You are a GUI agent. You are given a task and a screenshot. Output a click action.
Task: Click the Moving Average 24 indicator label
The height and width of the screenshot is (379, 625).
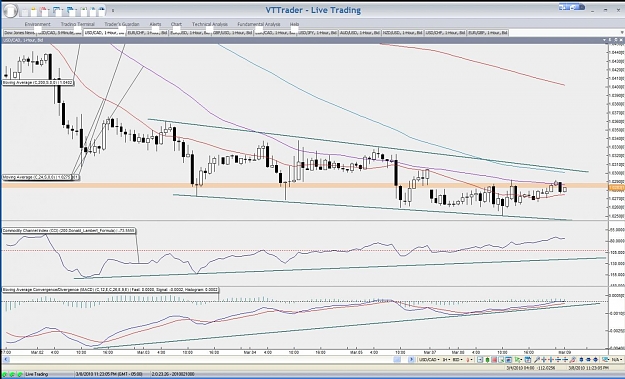pos(37,177)
